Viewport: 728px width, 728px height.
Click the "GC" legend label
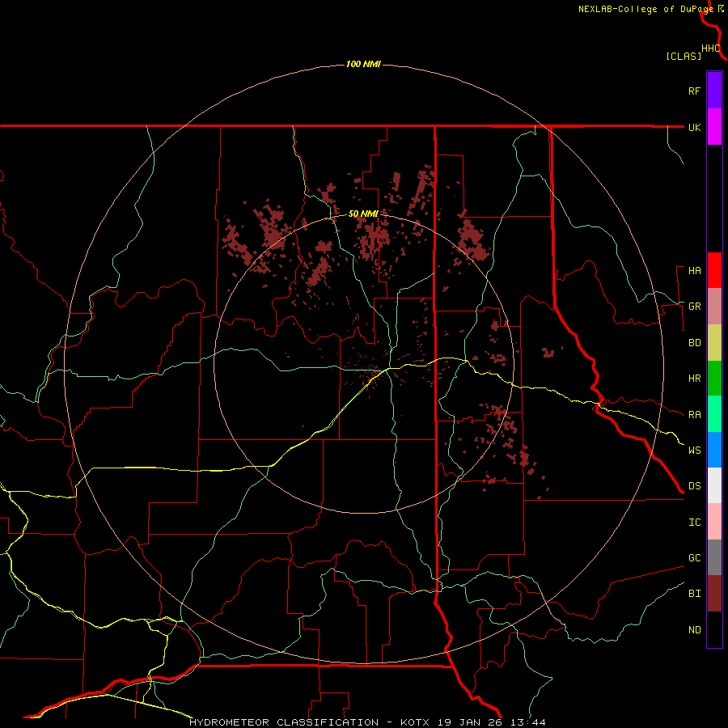pyautogui.click(x=694, y=558)
